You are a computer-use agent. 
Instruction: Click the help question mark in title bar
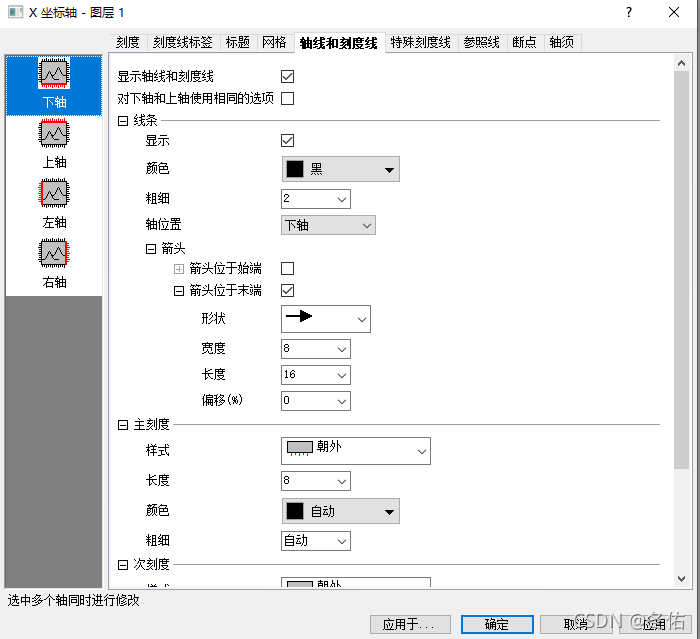click(x=629, y=12)
